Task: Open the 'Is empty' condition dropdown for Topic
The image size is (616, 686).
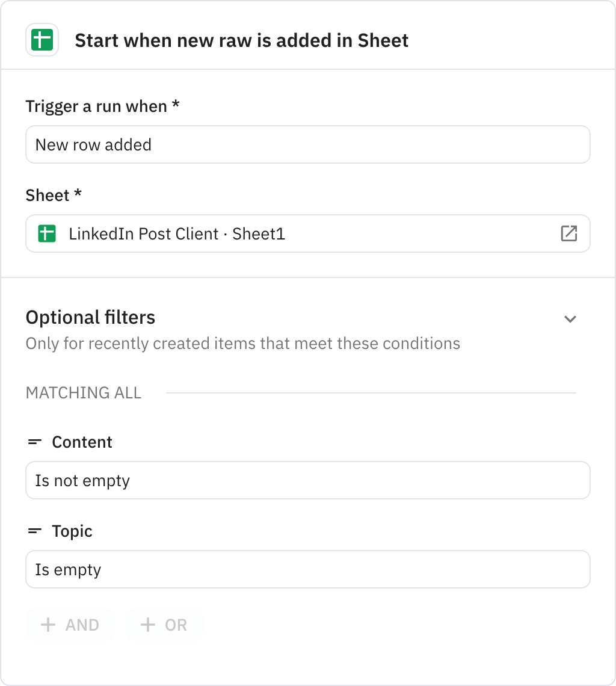Action: (308, 569)
